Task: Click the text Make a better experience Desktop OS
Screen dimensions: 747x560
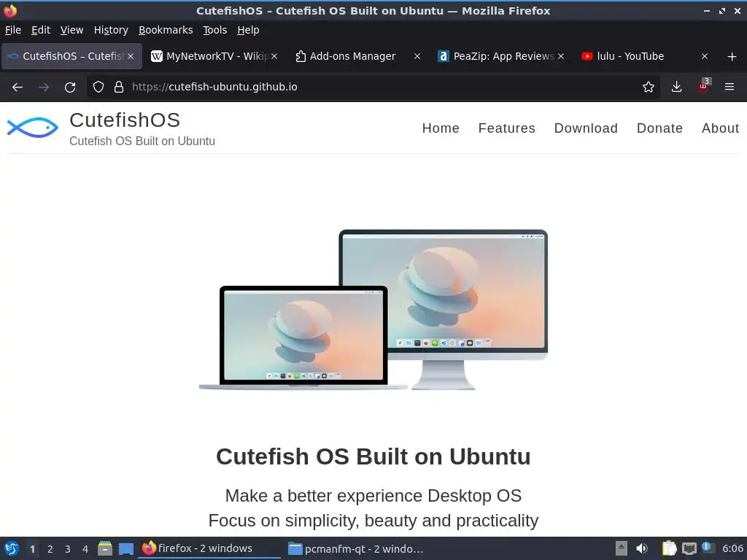Action: pyautogui.click(x=373, y=496)
